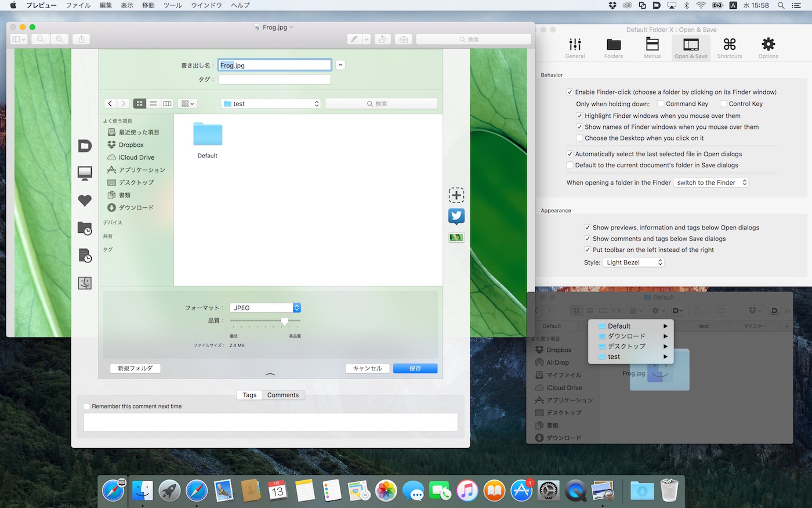Open the Shortcuts preferences pane
The image size is (812, 508).
[x=730, y=48]
